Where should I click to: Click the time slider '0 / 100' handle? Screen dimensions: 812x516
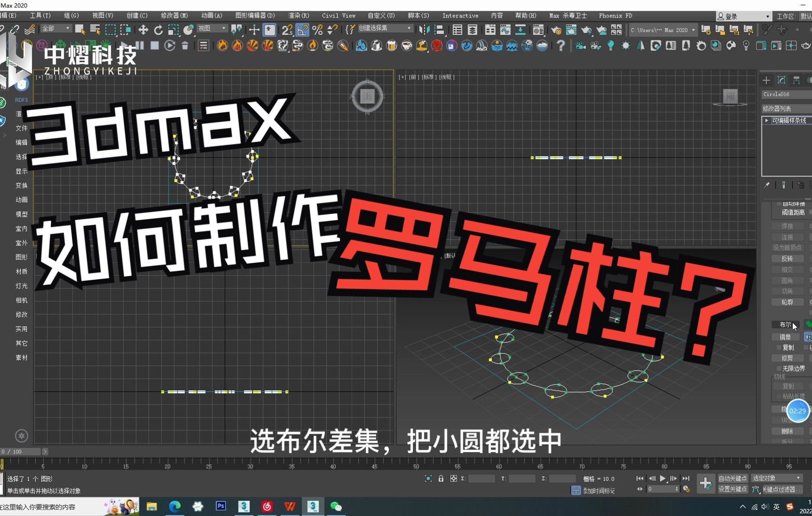[20, 452]
